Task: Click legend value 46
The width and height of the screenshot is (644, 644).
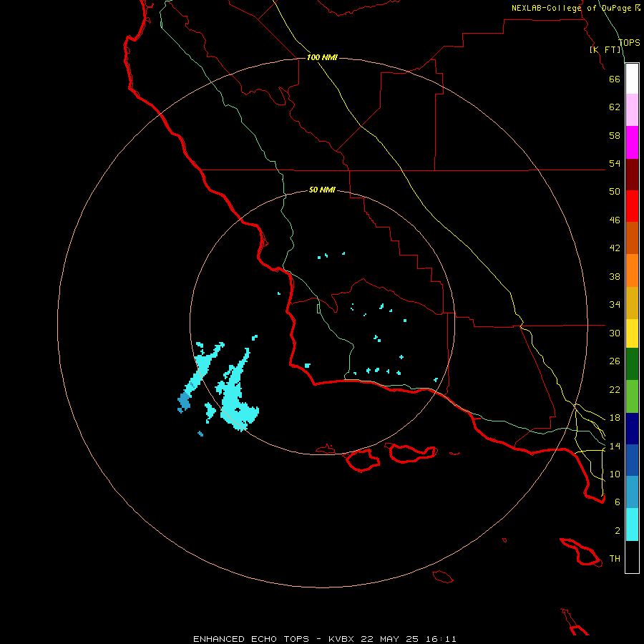Action: click(615, 220)
